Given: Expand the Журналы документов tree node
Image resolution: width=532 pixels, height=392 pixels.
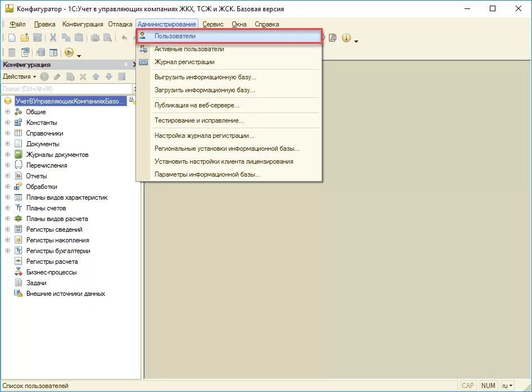Looking at the screenshot, I should pyautogui.click(x=7, y=155).
